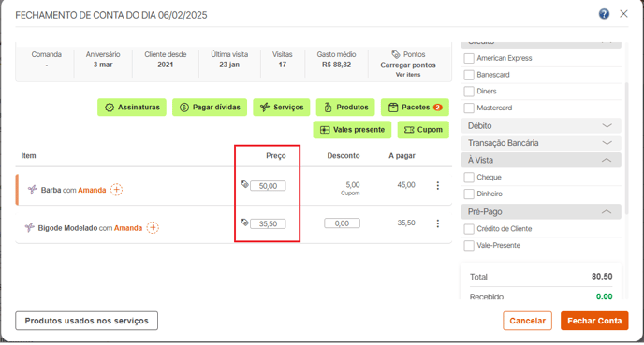Add items via Serviços button
644x345 pixels.
282,108
